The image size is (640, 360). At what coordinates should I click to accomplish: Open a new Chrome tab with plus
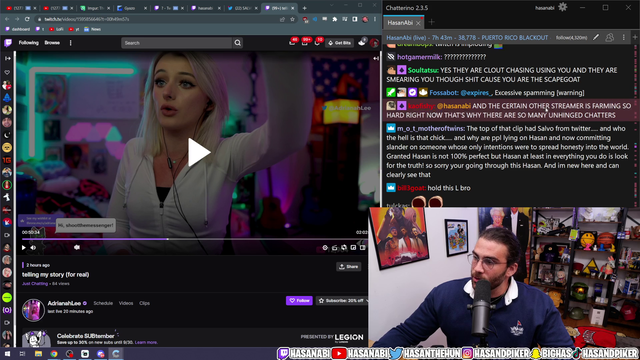[x=304, y=8]
